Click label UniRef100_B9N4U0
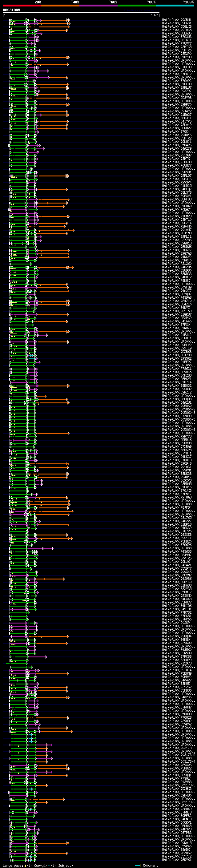 [x=177, y=795]
